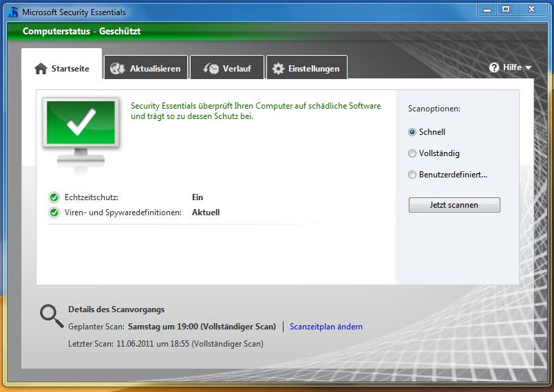The width and height of the screenshot is (554, 392).
Task: Click the Security Essentials überprüft description text
Action: point(256,111)
